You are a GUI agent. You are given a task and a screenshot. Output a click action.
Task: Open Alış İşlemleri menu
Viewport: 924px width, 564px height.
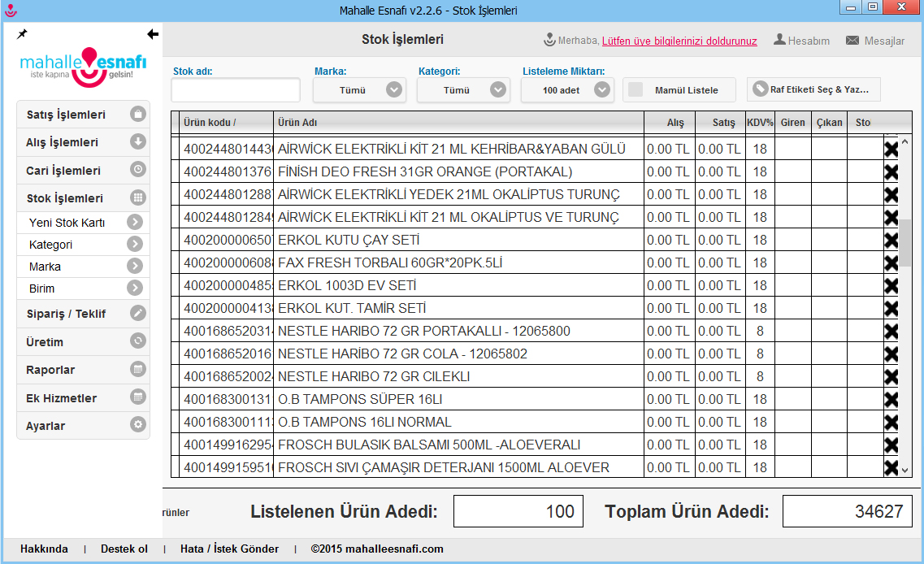(x=83, y=142)
